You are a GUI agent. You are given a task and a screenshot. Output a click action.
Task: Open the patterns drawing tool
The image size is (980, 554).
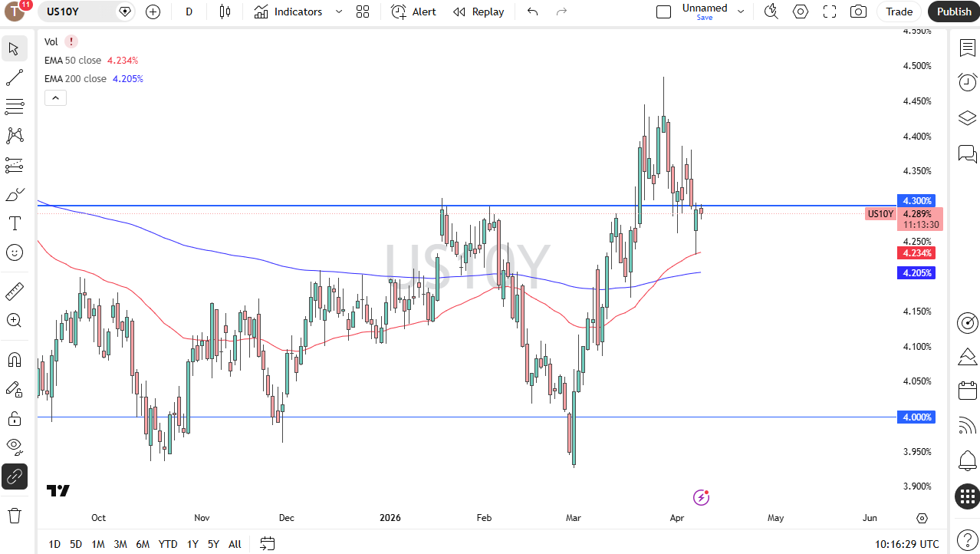pyautogui.click(x=14, y=136)
